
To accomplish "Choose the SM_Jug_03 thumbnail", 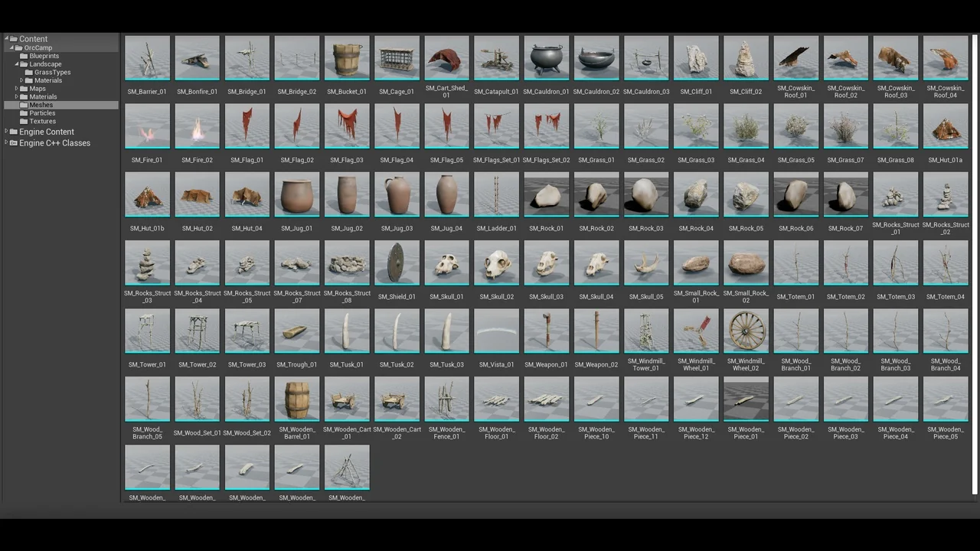I will [x=397, y=195].
